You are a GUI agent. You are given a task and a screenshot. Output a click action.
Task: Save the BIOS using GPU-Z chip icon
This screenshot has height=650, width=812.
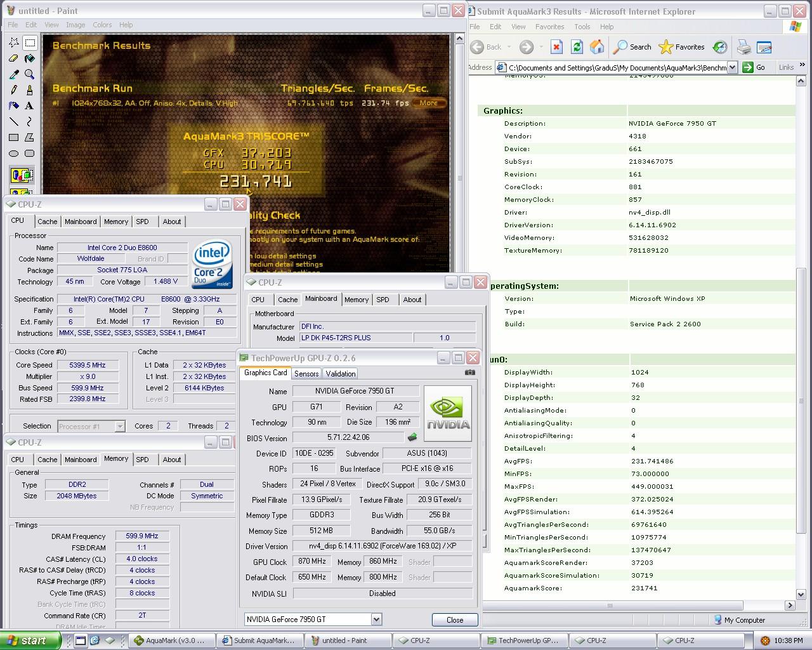pyautogui.click(x=412, y=437)
